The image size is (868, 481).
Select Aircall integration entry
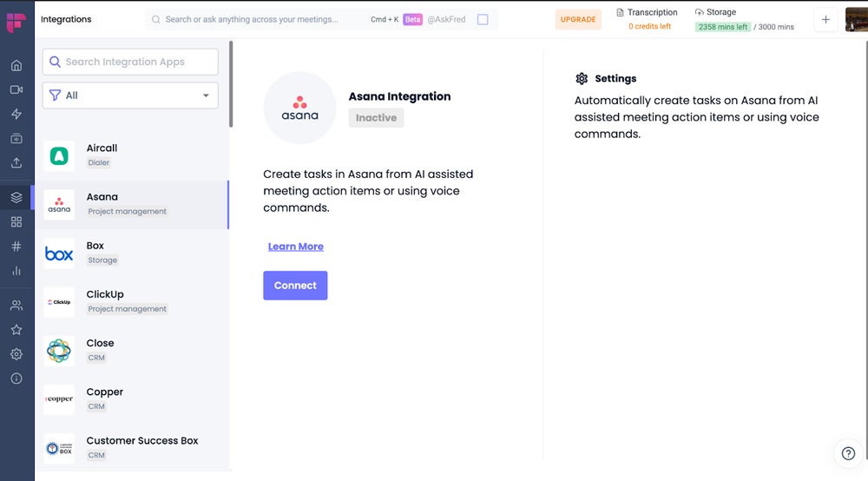[132, 155]
